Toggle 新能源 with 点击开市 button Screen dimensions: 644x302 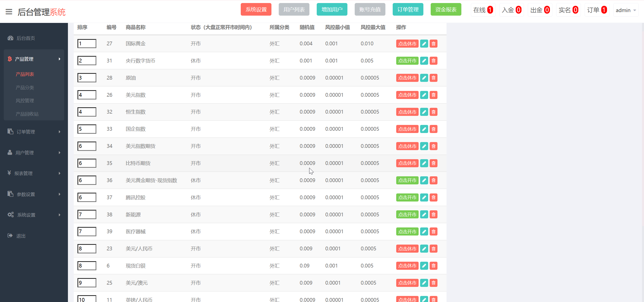point(407,215)
